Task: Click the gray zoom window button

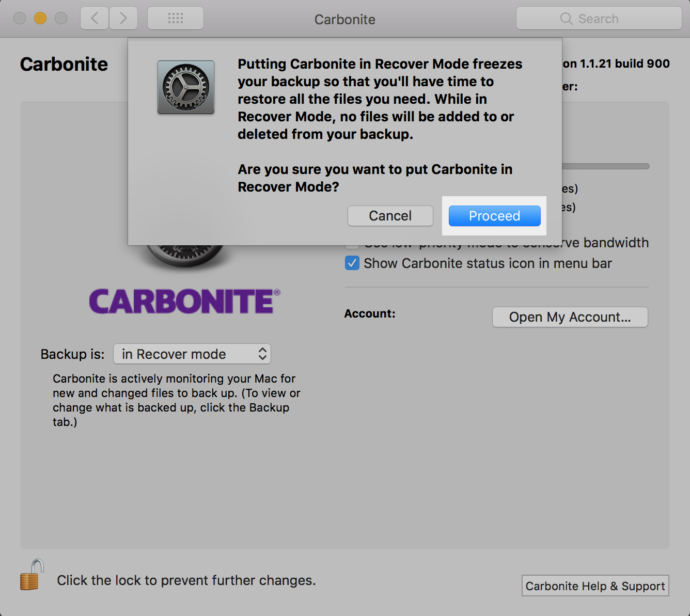Action: tap(61, 19)
